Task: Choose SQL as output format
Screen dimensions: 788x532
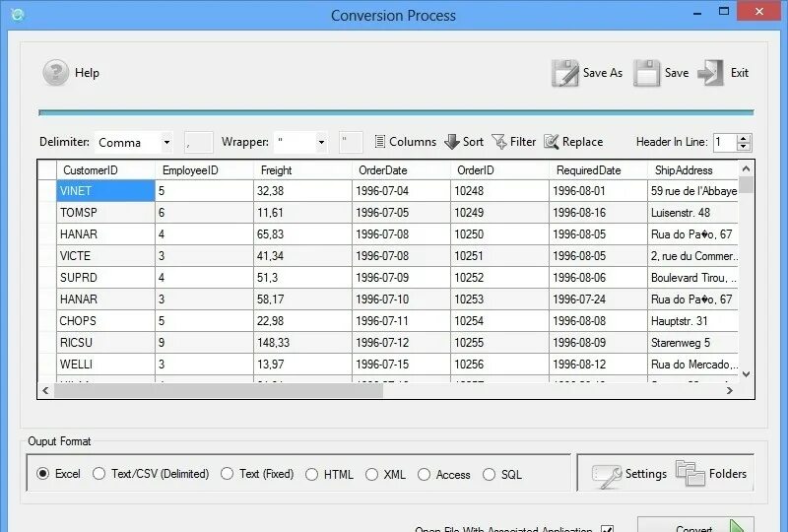Action: coord(489,475)
